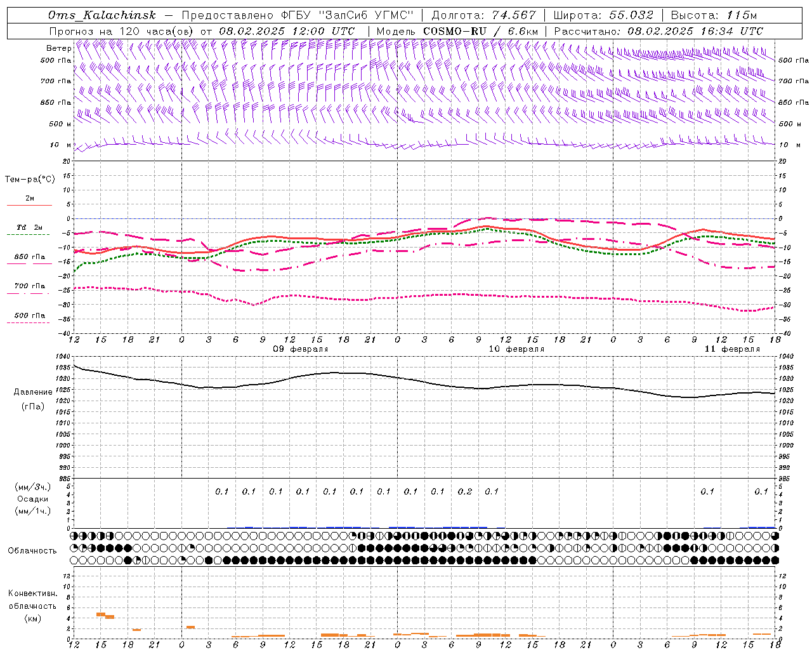Click the (мм/3ч.) precipitation unit label
The width and height of the screenshot is (812, 650).
tap(33, 487)
